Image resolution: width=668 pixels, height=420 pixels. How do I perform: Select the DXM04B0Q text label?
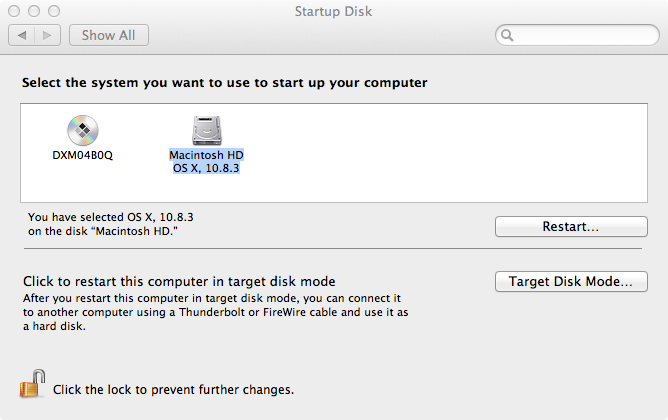point(83,155)
